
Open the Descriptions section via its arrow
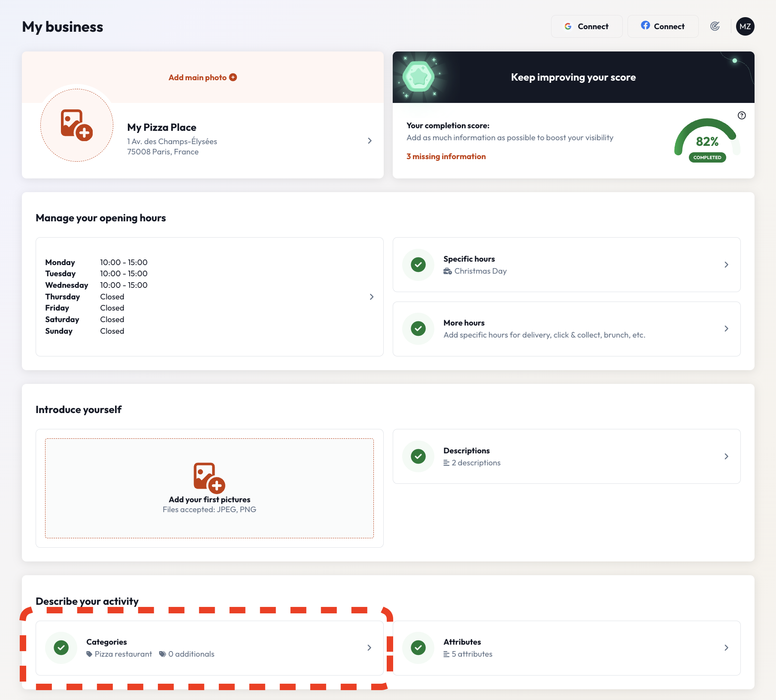click(x=726, y=456)
